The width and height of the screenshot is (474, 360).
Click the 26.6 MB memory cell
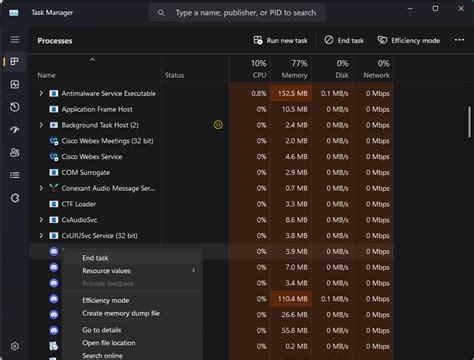[291, 314]
